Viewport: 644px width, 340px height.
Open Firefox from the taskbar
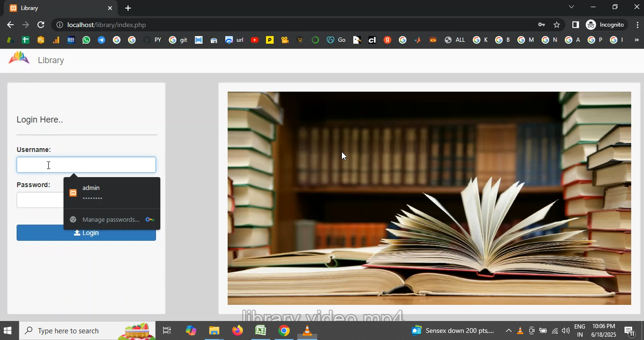[238, 331]
